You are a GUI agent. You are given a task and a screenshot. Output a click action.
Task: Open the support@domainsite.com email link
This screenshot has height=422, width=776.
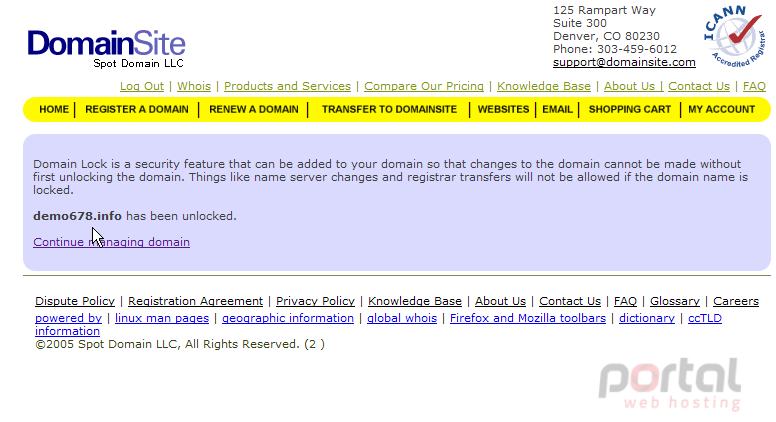[x=624, y=62]
